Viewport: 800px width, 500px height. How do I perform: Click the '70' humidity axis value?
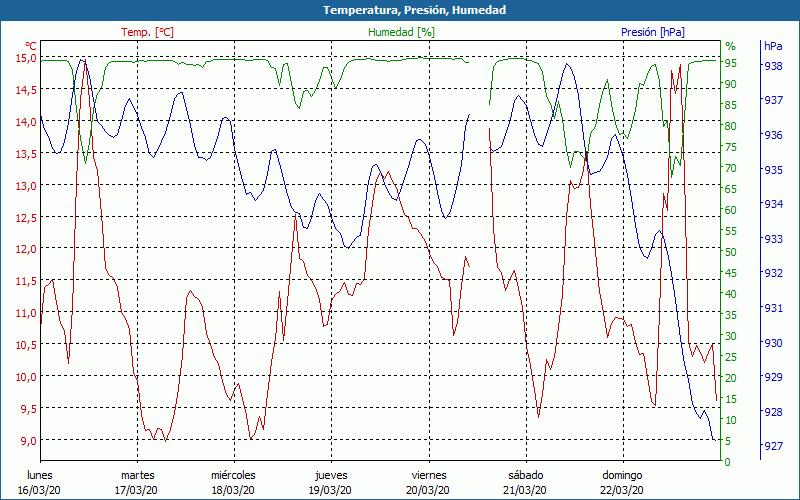731,167
